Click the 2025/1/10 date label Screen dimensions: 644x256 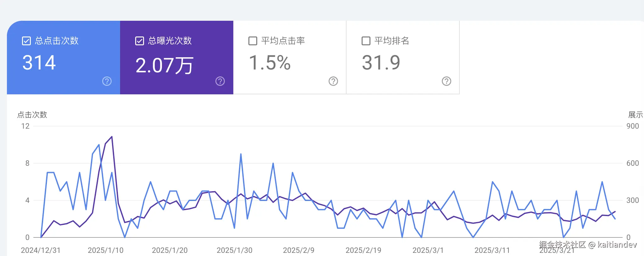(x=106, y=250)
